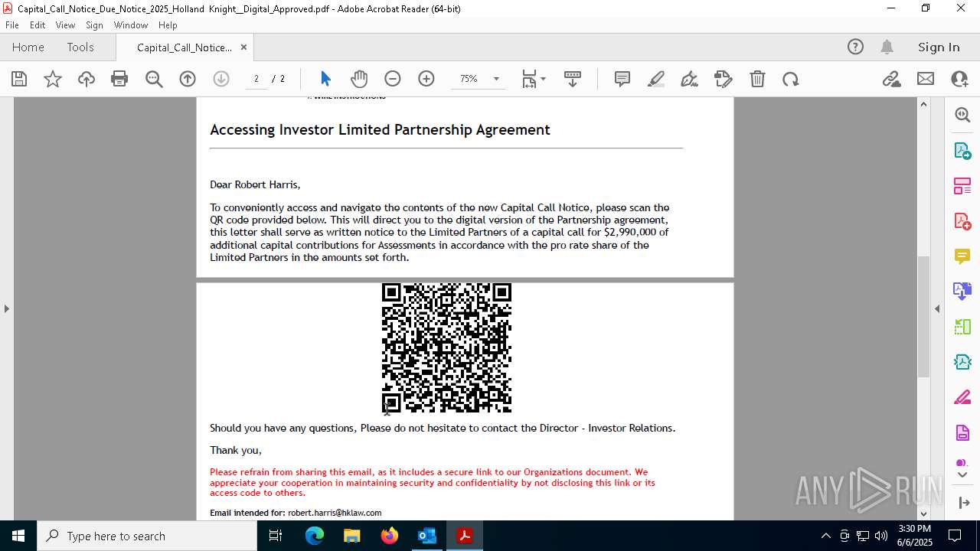Image resolution: width=980 pixels, height=551 pixels.
Task: Add a sticky note comment
Action: (x=622, y=79)
